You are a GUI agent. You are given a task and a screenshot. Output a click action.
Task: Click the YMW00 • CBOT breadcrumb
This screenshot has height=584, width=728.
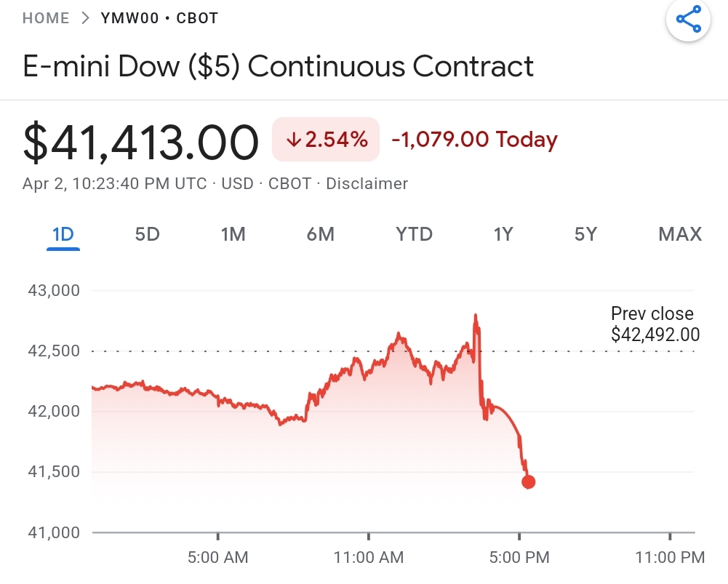160,18
